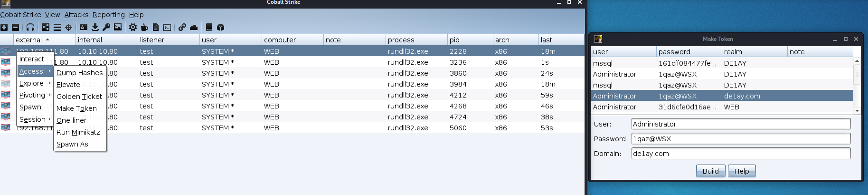
Task: Open Keystrokes with the key icon
Action: click(x=106, y=28)
